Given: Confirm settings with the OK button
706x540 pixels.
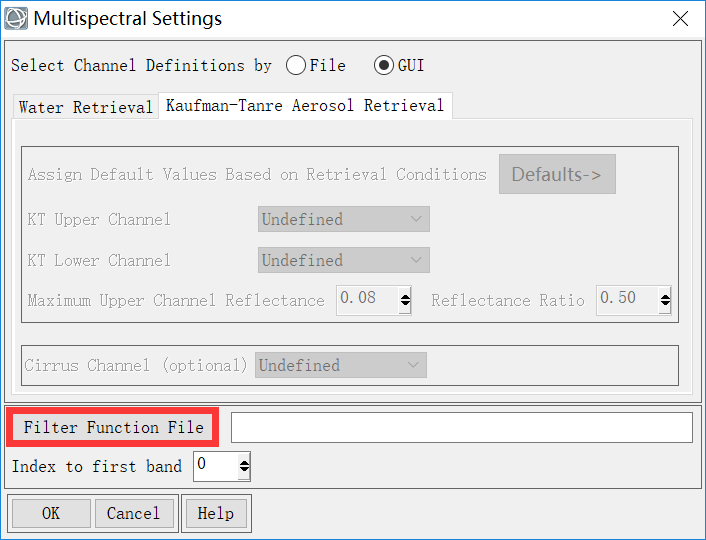Looking at the screenshot, I should [51, 513].
